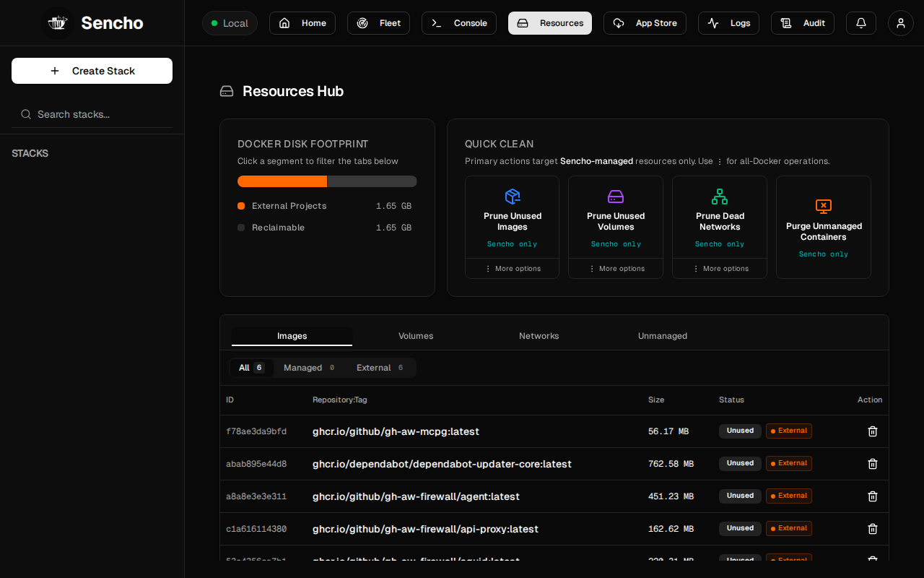Select the Resources nav item
Viewport: 924px width, 578px height.
550,23
